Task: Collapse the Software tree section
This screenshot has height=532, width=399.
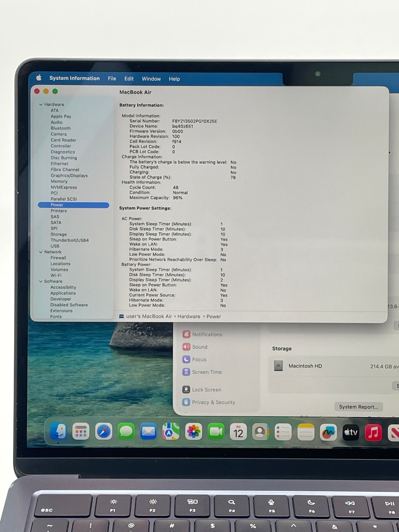Action: 41,281
